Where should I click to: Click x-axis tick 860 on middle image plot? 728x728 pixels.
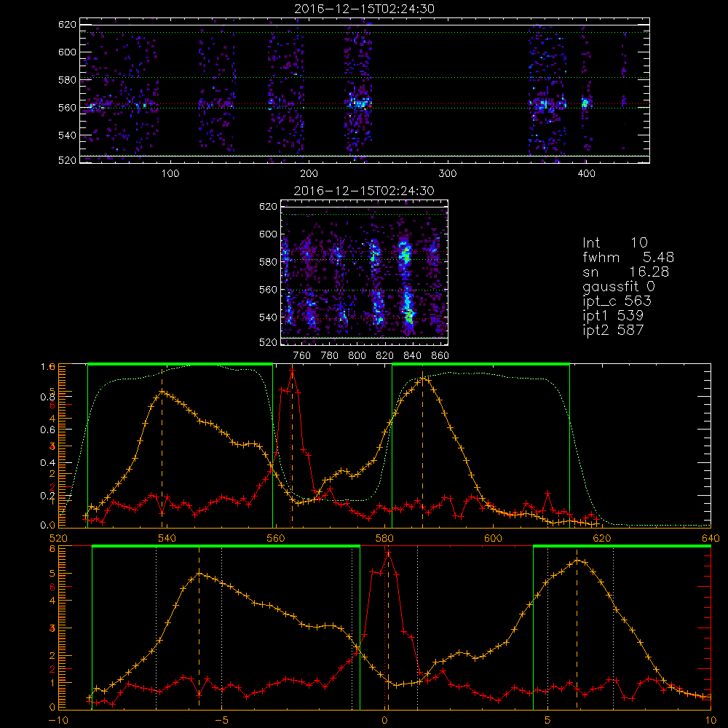(440, 356)
